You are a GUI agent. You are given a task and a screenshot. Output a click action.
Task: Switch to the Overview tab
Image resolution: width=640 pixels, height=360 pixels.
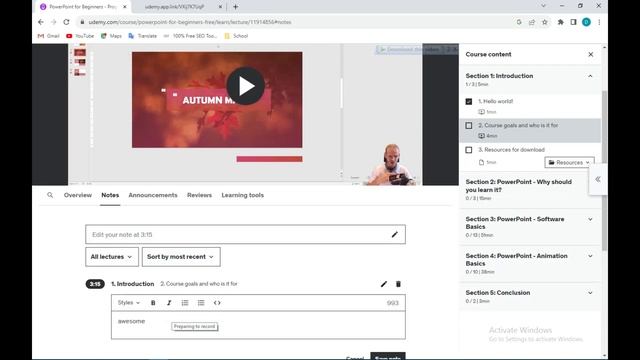78,195
